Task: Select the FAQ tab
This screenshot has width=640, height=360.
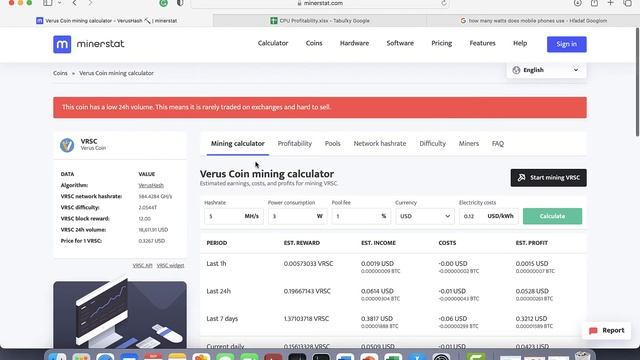Action: [x=498, y=144]
